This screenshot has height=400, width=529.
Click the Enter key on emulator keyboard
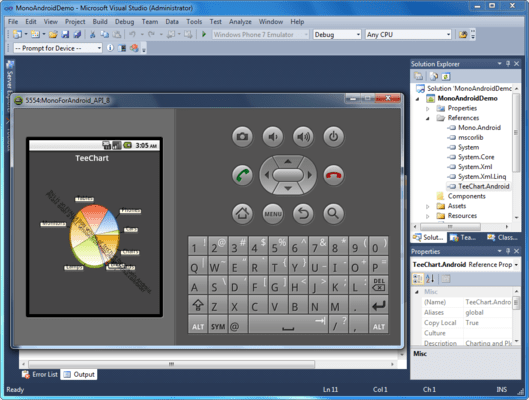click(x=379, y=305)
